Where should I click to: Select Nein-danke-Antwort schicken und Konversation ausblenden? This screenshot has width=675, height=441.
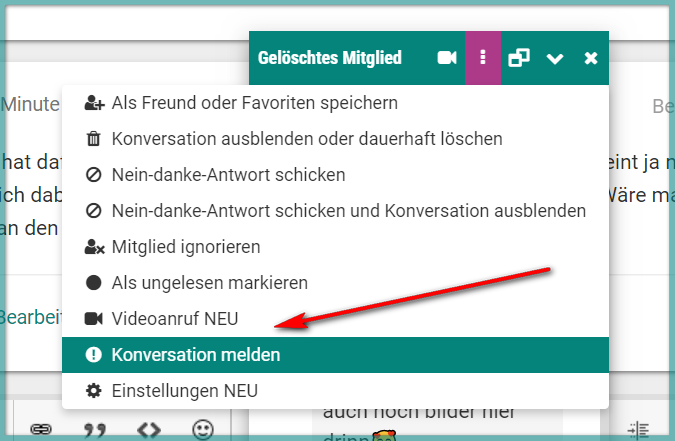(x=335, y=211)
